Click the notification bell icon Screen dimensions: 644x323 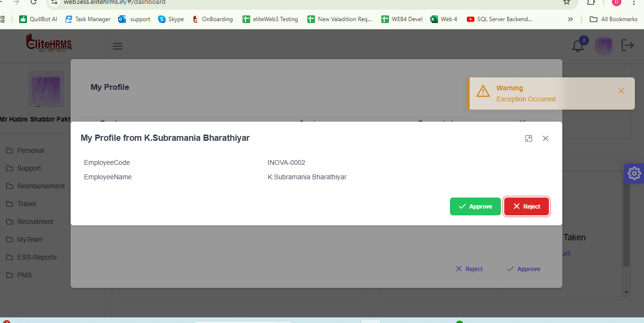point(578,46)
